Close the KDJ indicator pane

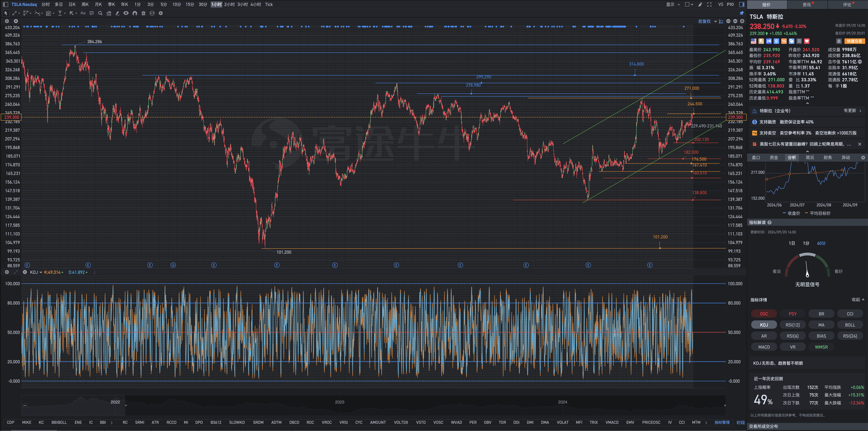25,272
